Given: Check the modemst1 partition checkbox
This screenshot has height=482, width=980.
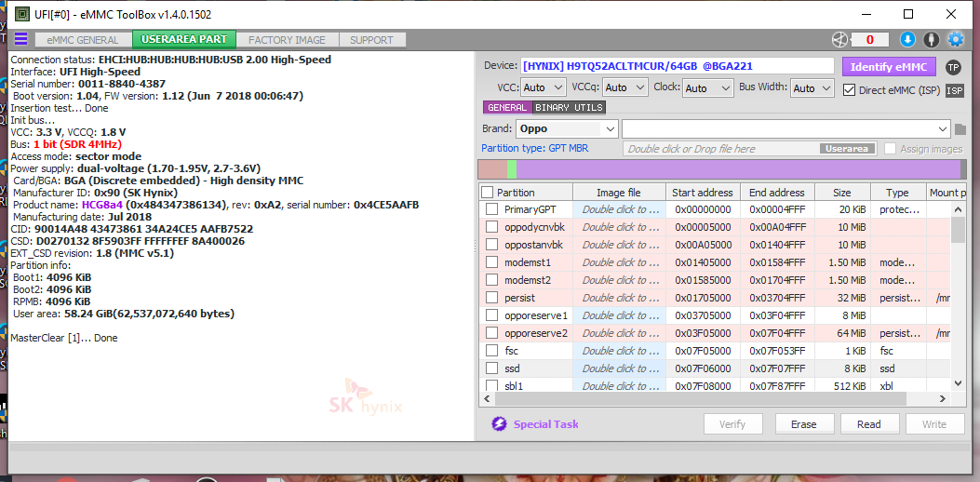Looking at the screenshot, I should (x=492, y=262).
